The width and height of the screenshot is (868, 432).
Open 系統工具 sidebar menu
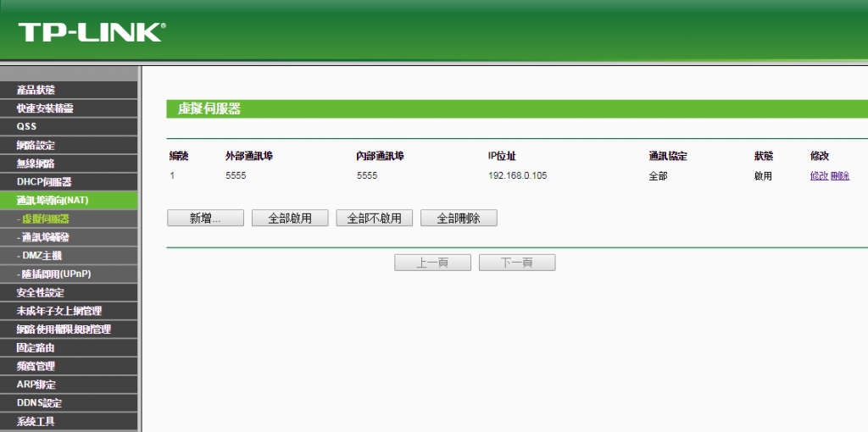[x=69, y=422]
